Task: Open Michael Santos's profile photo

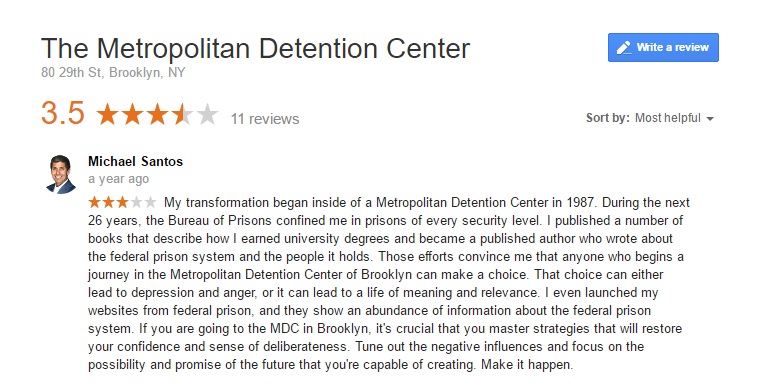Action: coord(61,174)
